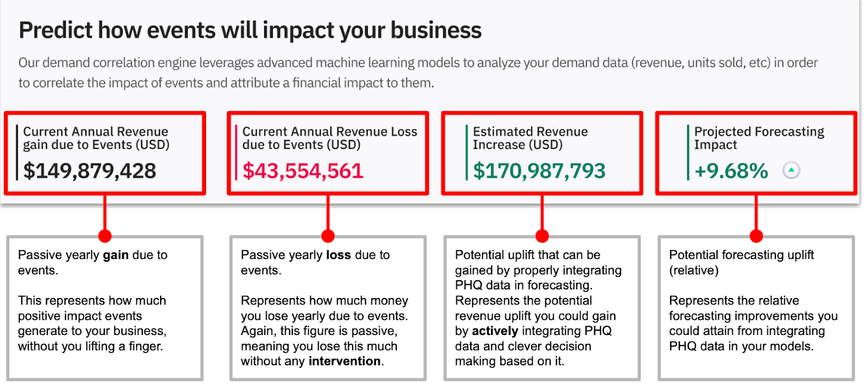Select the Current Annual Revenue Loss card
This screenshot has width=868, height=392.
coord(328,153)
